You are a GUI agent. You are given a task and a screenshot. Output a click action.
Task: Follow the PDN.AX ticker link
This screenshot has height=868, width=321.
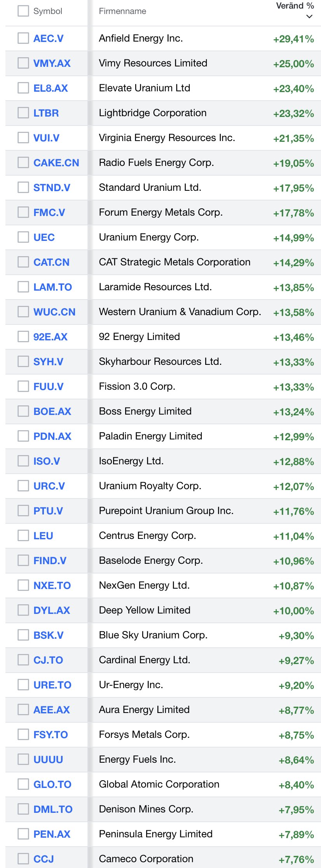pos(52,436)
